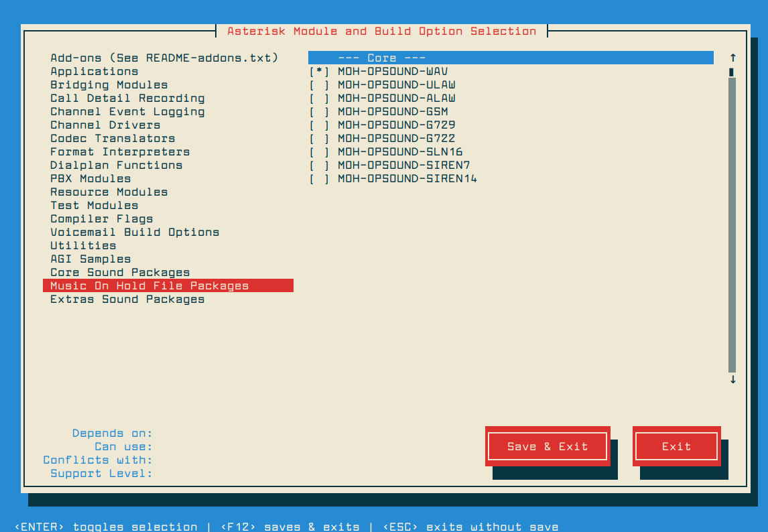Open Voicemail Build Options
The width and height of the screenshot is (768, 532).
pos(135,232)
